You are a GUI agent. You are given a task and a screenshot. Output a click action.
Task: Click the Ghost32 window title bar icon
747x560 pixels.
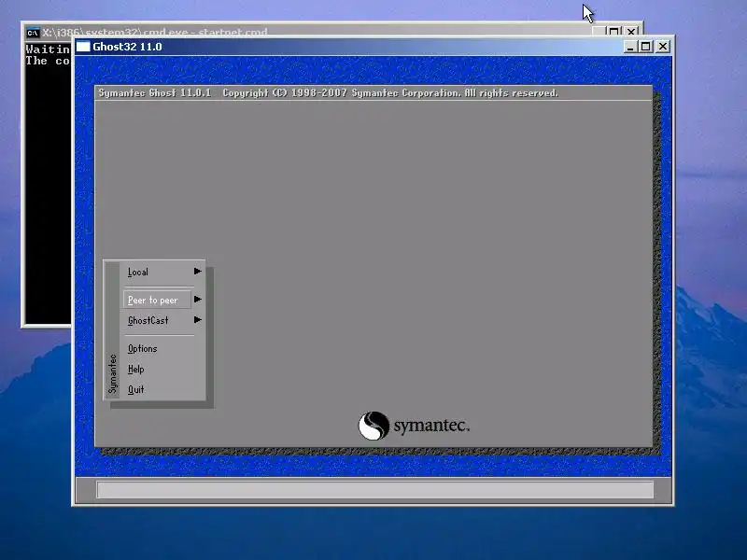[83, 47]
